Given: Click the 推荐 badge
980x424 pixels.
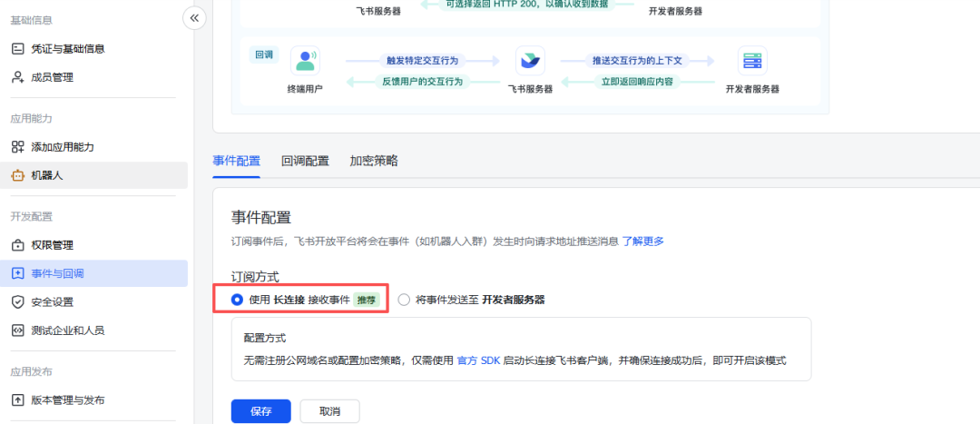Looking at the screenshot, I should coord(367,300).
